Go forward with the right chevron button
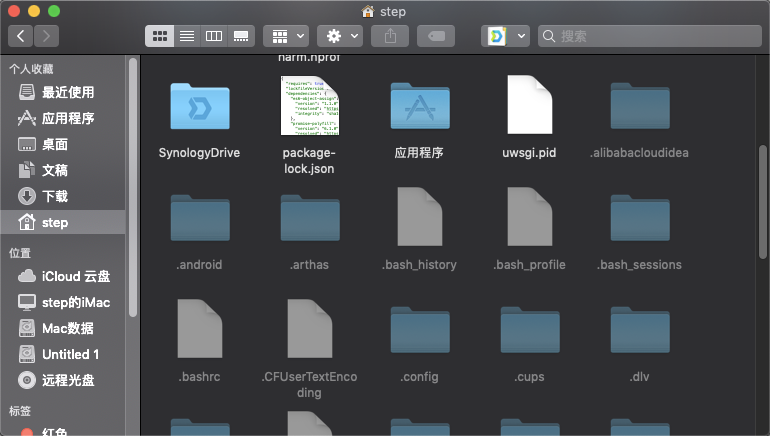The height and width of the screenshot is (436, 770). pyautogui.click(x=46, y=36)
